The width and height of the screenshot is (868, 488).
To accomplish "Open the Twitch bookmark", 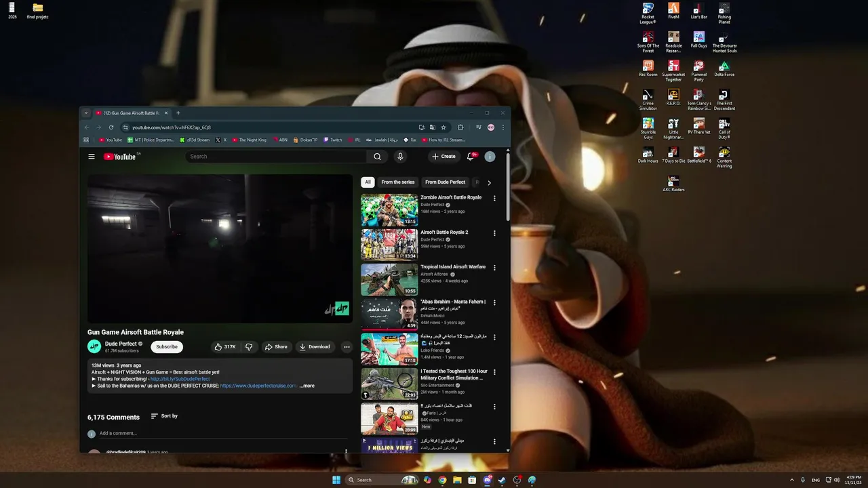I will [332, 140].
